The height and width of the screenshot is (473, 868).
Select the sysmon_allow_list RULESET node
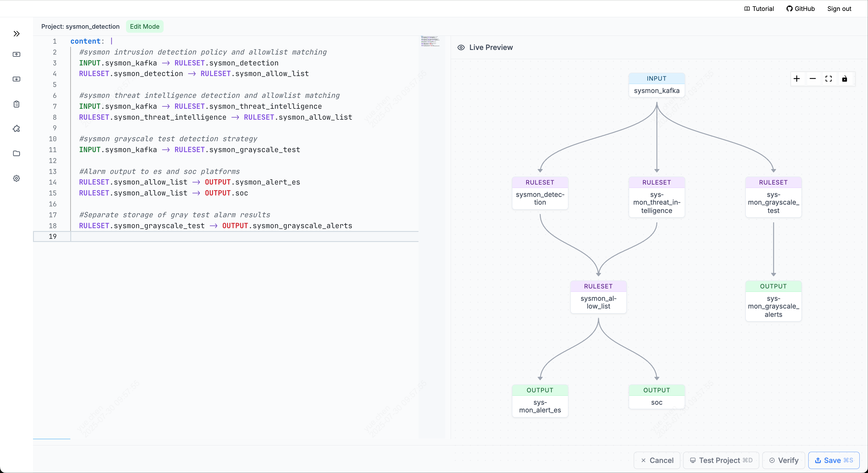(x=598, y=297)
